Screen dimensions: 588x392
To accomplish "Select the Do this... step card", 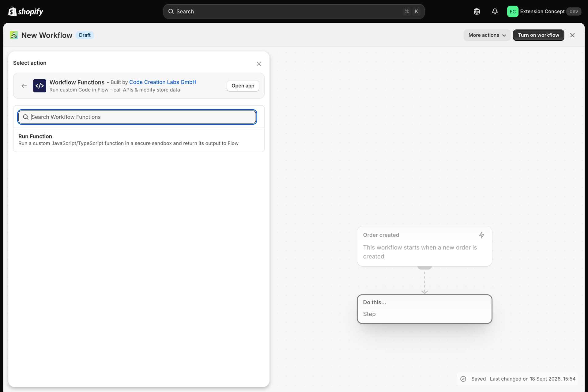I will 424,309.
